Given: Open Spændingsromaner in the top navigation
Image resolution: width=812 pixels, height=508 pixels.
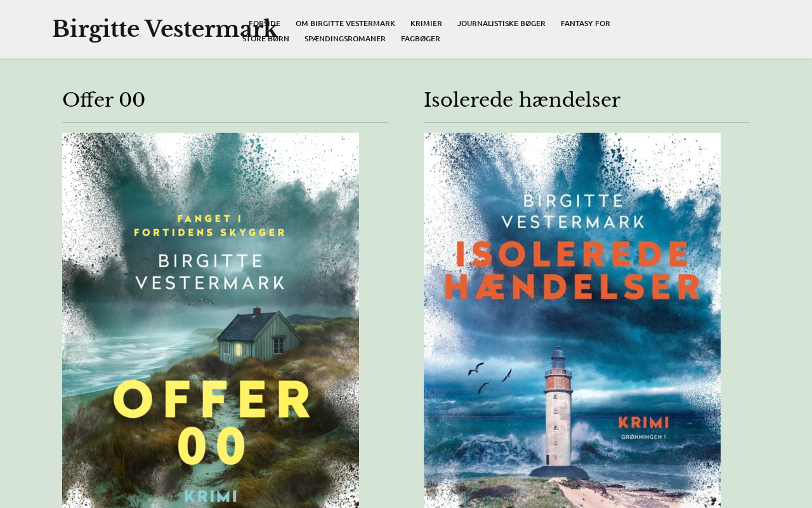Looking at the screenshot, I should click(x=345, y=39).
